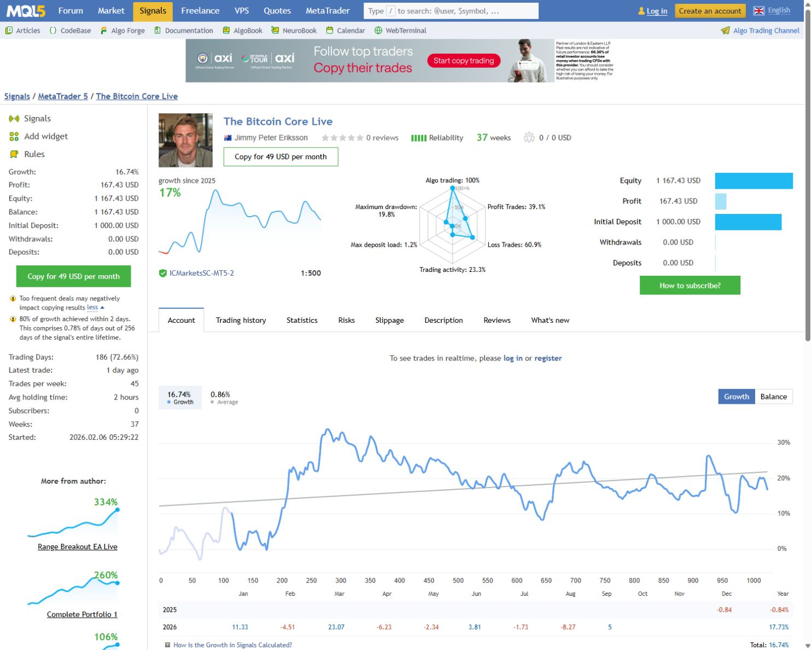Click the author profile photo
This screenshot has width=812, height=650.
[185, 140]
